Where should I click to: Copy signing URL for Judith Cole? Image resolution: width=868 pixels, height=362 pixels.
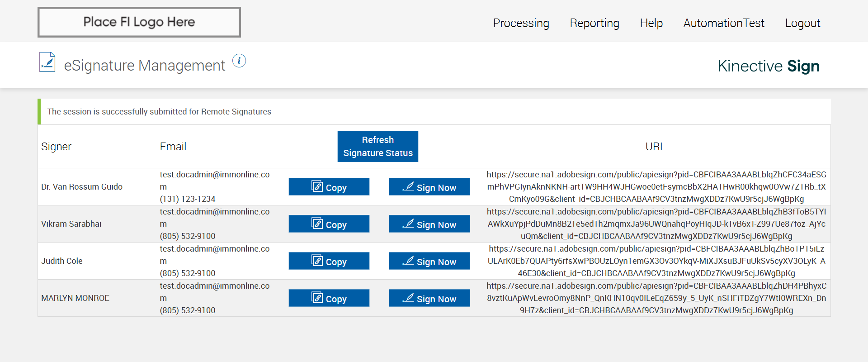tap(329, 261)
